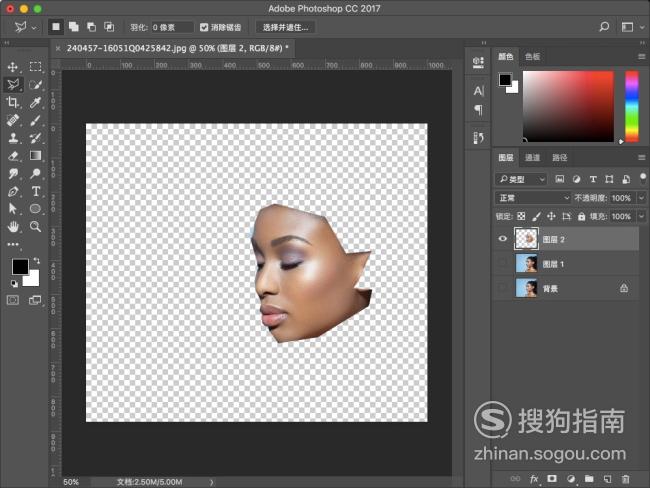The image size is (650, 488).
Task: Choose Add to Selection mode
Action: [74, 27]
